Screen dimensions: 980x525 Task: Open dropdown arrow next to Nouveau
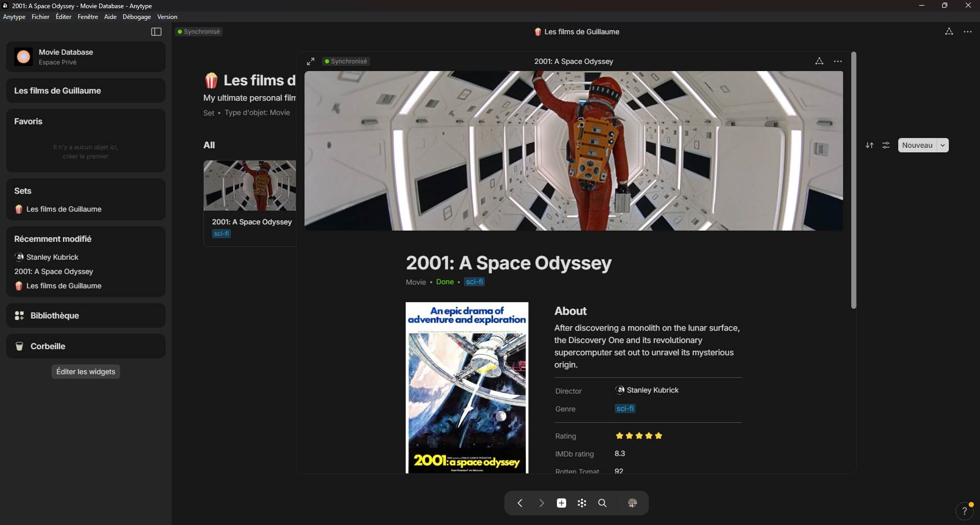point(943,145)
